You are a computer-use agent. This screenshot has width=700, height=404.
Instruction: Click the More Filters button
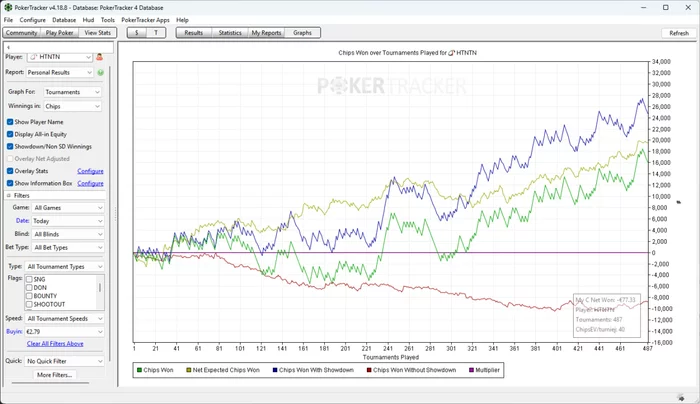(54, 375)
